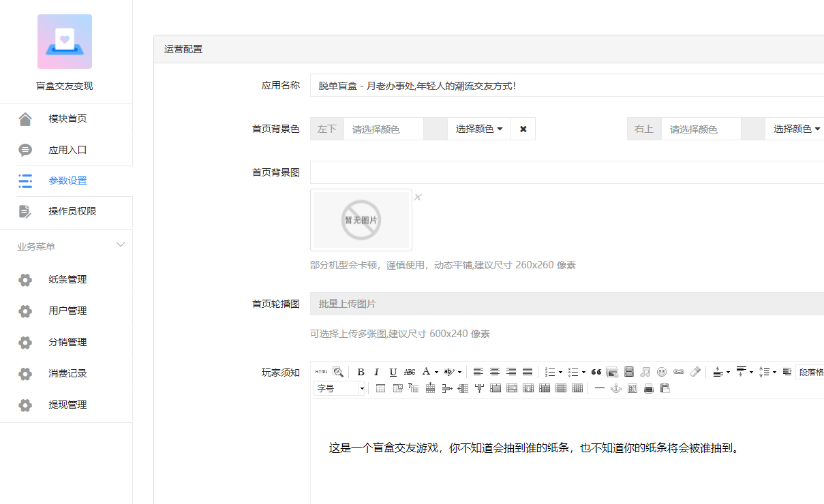Screen dimensions: 824x504
Task: Open highlight color dropdown arrow
Action: point(459,373)
